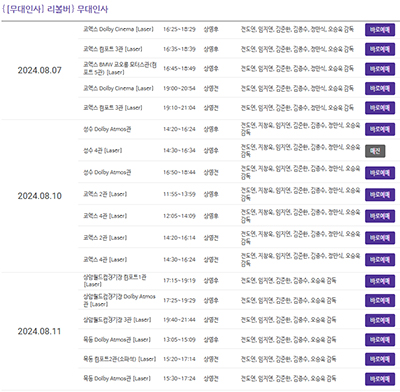The height and width of the screenshot is (392, 400).
Task: Click 성수 Dolby Atmos관 in the 16:50 row
Action: 107,172
